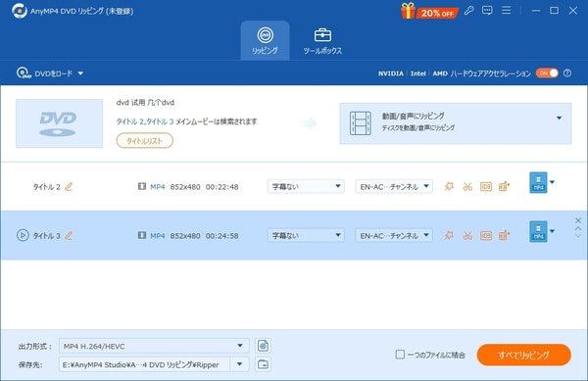The width and height of the screenshot is (588, 381).
Task: Check 一つのファイルに結合 checkbox
Action: pyautogui.click(x=400, y=355)
